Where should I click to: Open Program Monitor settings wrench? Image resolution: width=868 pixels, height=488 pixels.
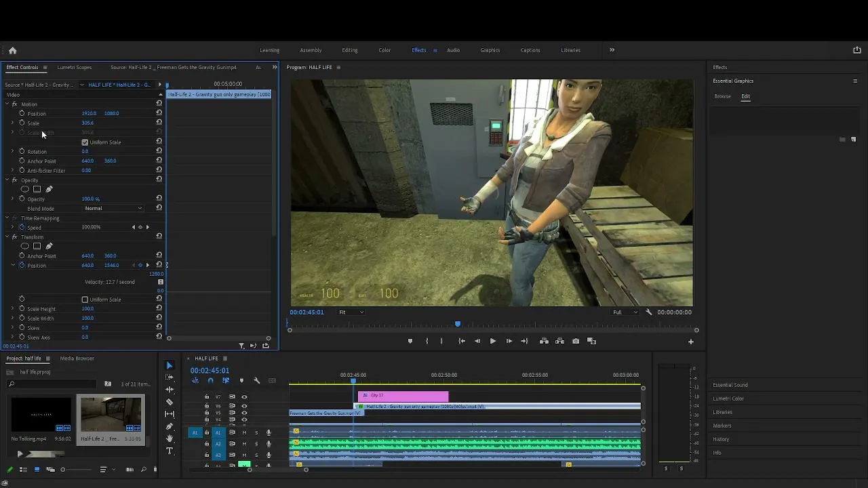pyautogui.click(x=649, y=312)
